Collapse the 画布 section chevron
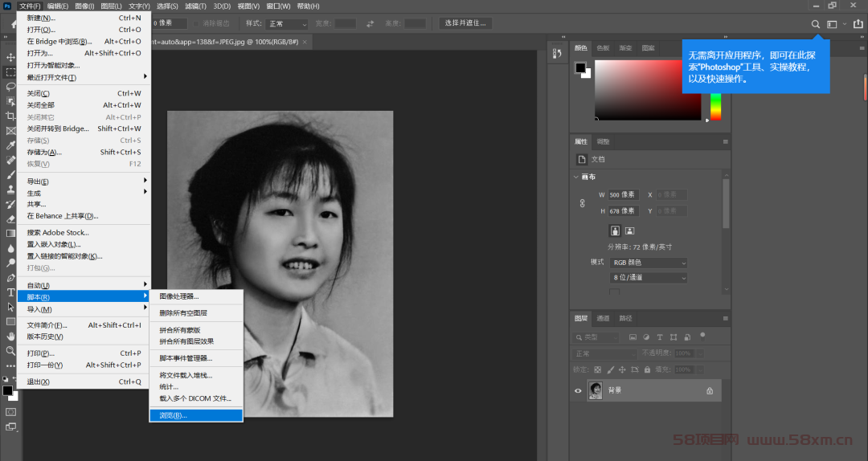This screenshot has height=461, width=868. click(x=575, y=177)
